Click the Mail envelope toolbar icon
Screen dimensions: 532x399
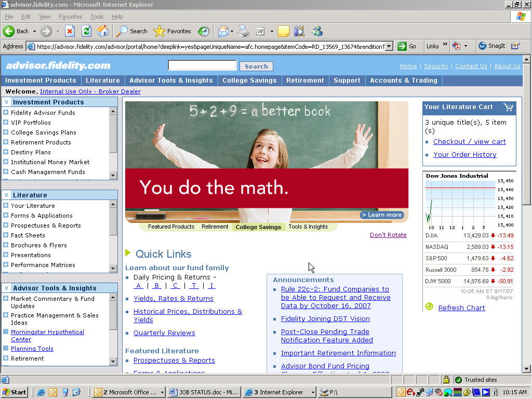click(223, 31)
